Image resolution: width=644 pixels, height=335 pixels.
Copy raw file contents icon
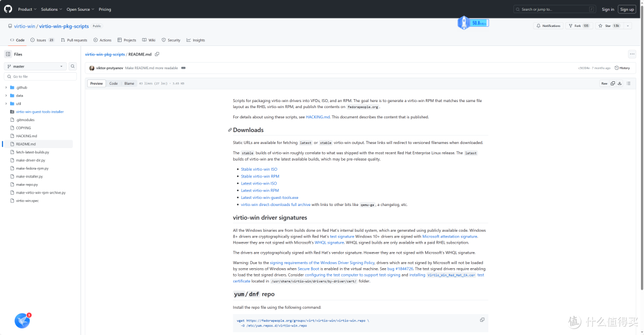[613, 84]
